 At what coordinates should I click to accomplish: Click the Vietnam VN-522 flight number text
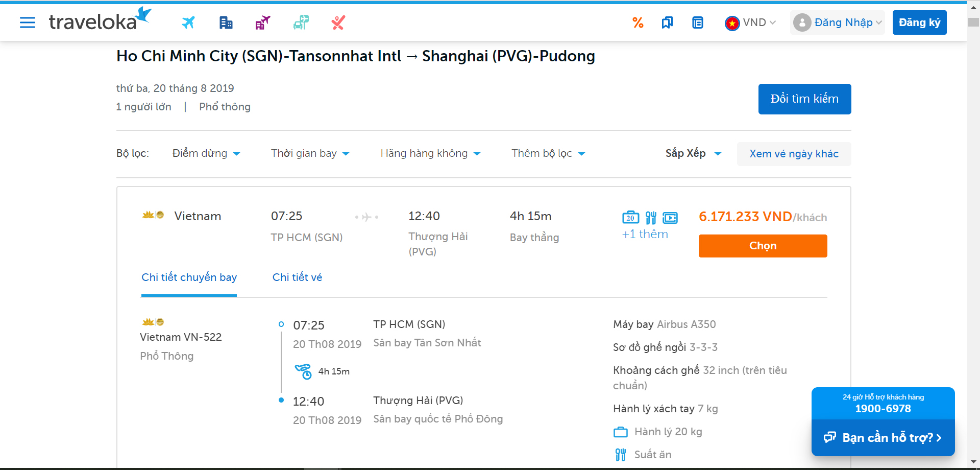click(181, 337)
